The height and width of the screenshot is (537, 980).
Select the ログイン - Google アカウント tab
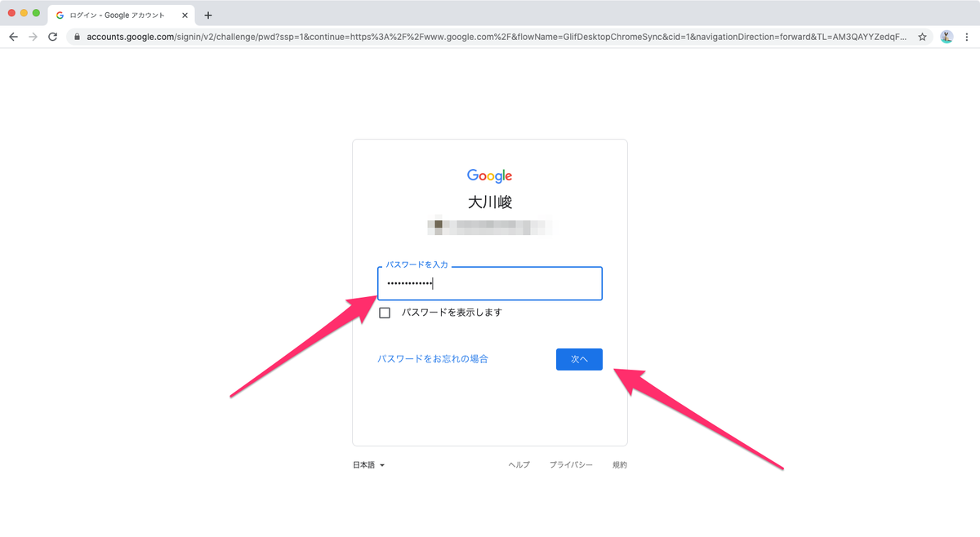coord(122,15)
